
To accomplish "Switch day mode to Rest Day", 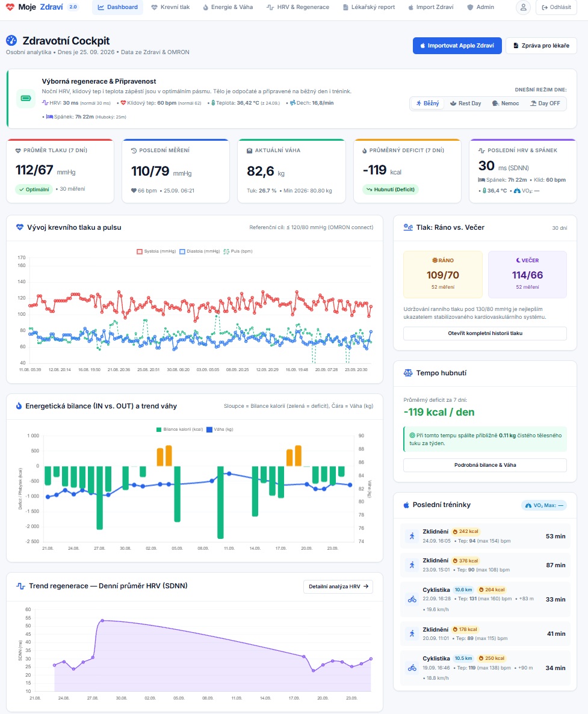I will 465,103.
